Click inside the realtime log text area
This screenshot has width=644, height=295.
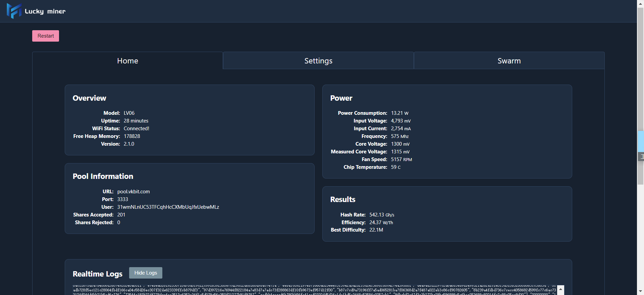[314, 290]
